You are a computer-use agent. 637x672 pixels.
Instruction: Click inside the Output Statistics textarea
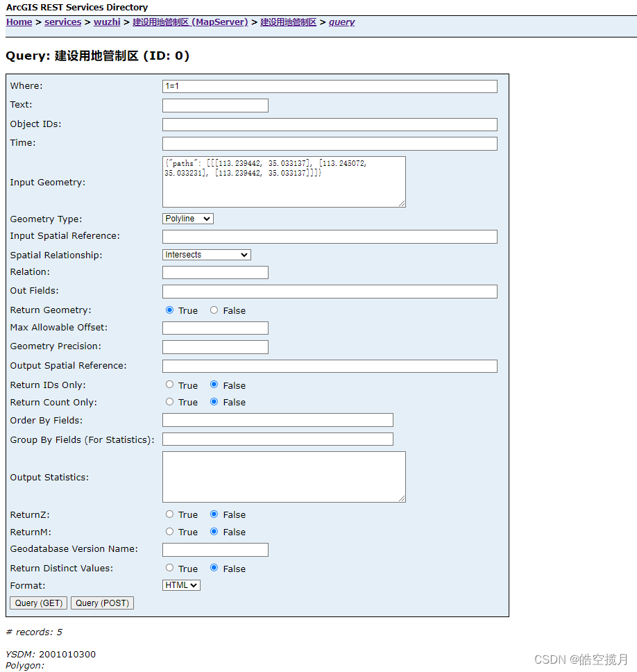coord(284,476)
